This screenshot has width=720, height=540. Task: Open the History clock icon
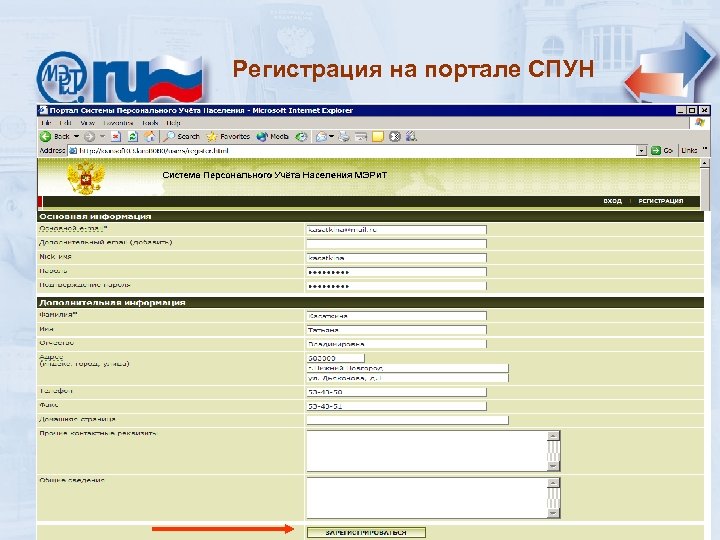click(301, 136)
